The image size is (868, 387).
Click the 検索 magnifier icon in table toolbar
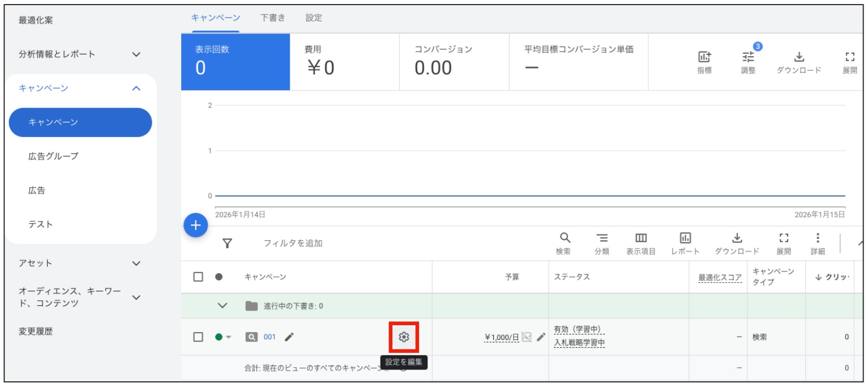point(564,239)
